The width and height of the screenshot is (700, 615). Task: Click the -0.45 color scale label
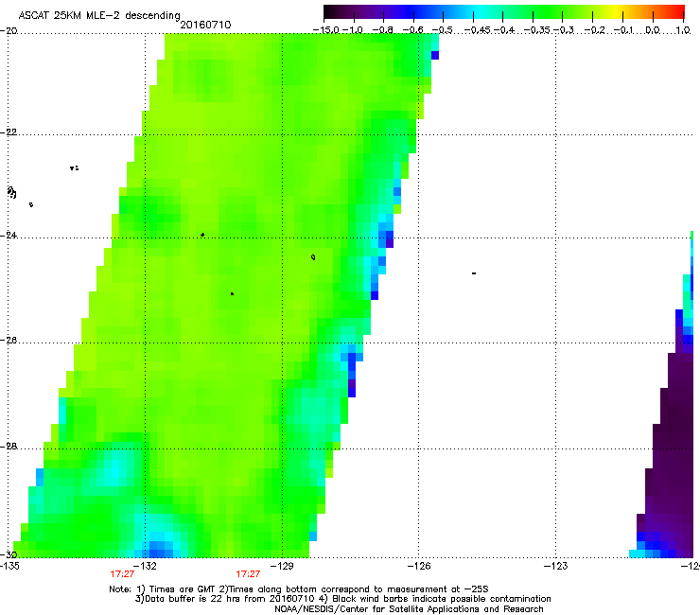point(477,30)
